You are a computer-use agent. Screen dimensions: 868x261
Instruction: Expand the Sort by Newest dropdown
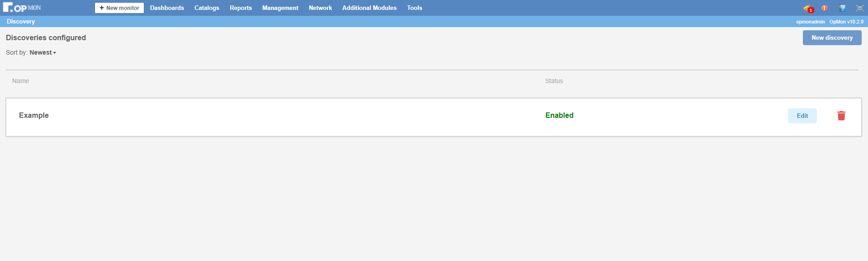[43, 53]
